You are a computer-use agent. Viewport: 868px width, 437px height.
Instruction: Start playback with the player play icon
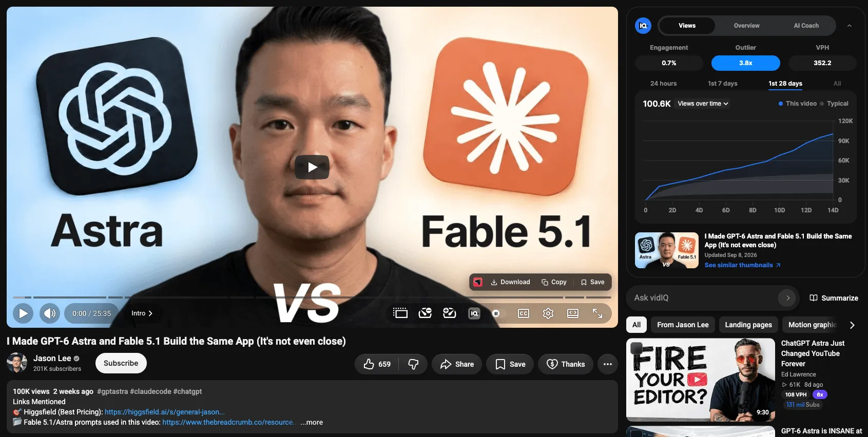(23, 313)
